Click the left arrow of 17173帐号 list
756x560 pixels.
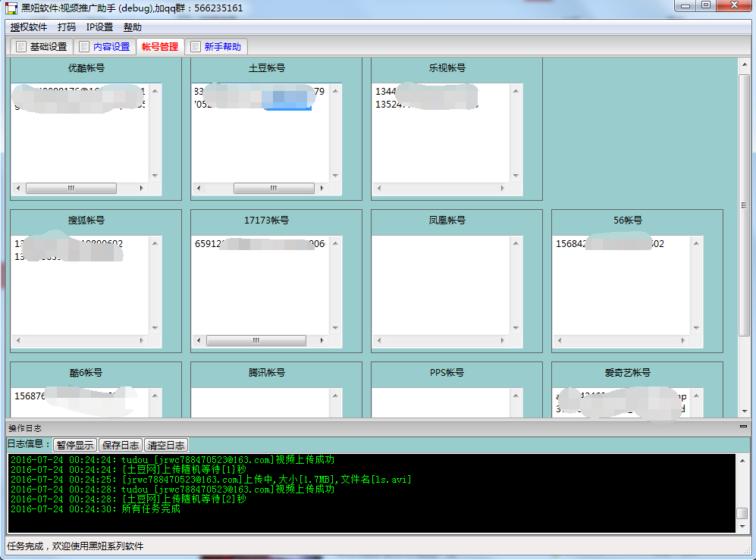click(x=199, y=341)
